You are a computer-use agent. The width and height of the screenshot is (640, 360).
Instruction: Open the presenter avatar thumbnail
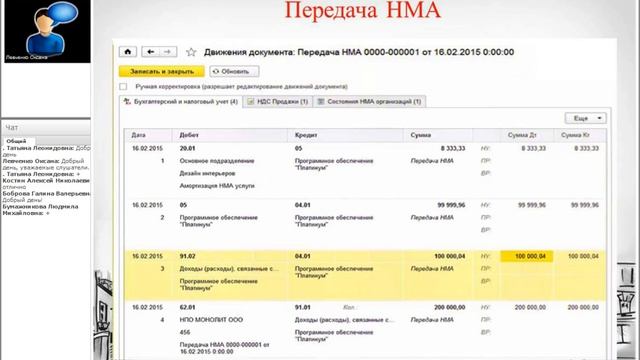pyautogui.click(x=47, y=31)
